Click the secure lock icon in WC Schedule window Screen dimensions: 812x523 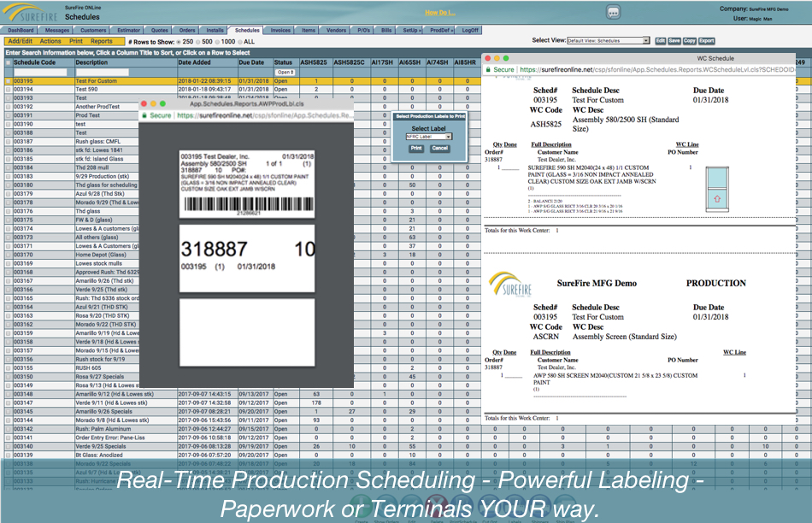click(x=488, y=69)
